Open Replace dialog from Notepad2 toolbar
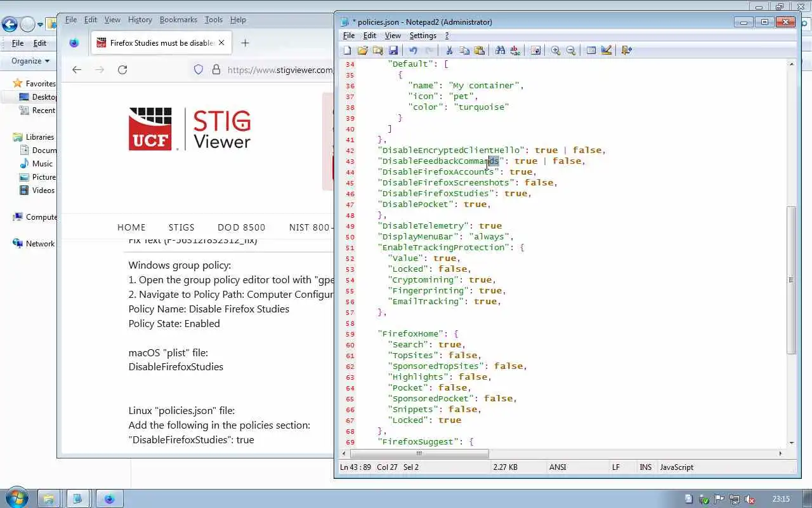The height and width of the screenshot is (508, 812). point(515,50)
